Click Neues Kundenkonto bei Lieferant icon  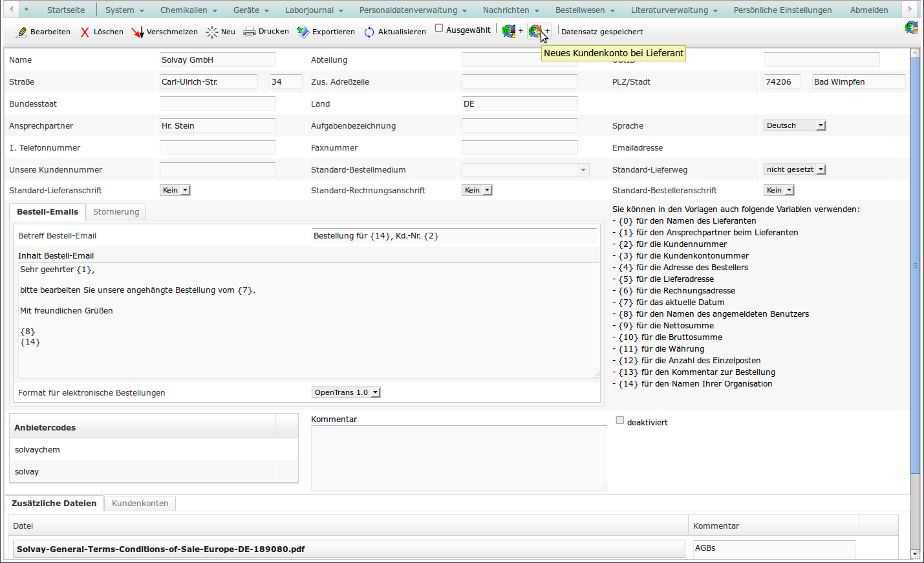(535, 31)
